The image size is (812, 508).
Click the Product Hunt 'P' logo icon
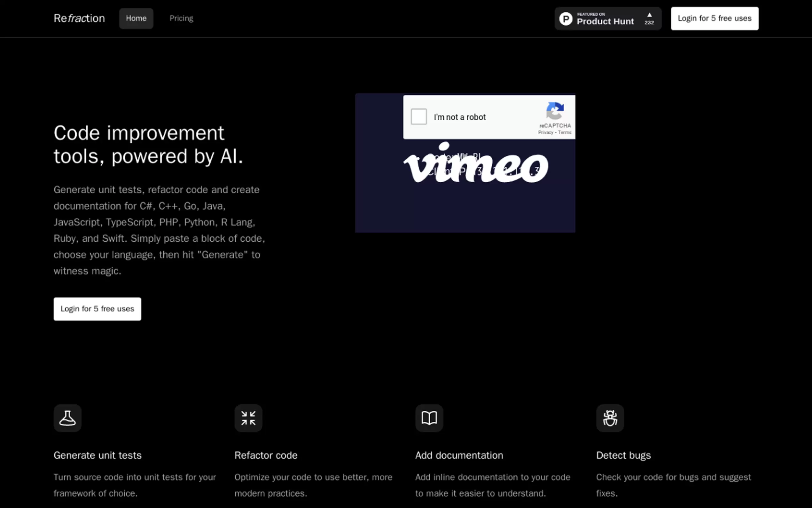coord(566,19)
